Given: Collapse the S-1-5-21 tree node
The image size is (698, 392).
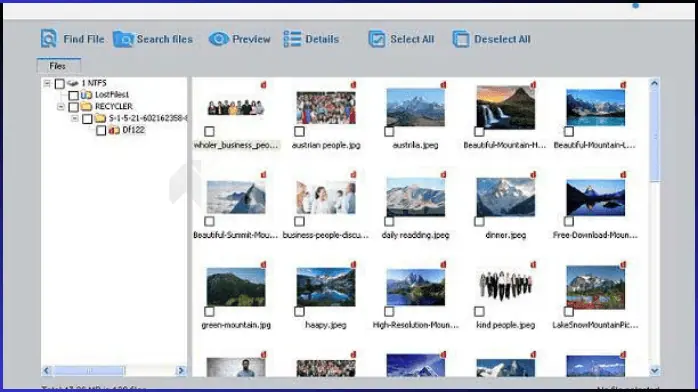Looking at the screenshot, I should coord(74,118).
